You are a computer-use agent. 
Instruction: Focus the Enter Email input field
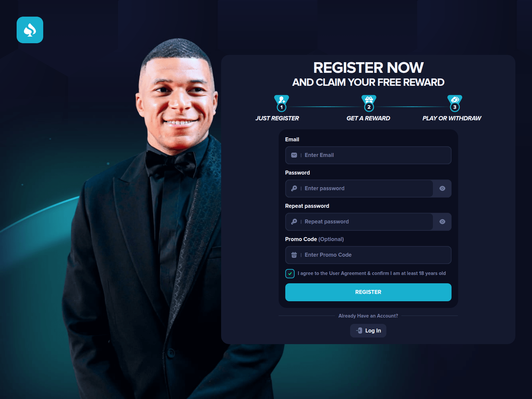(x=368, y=155)
